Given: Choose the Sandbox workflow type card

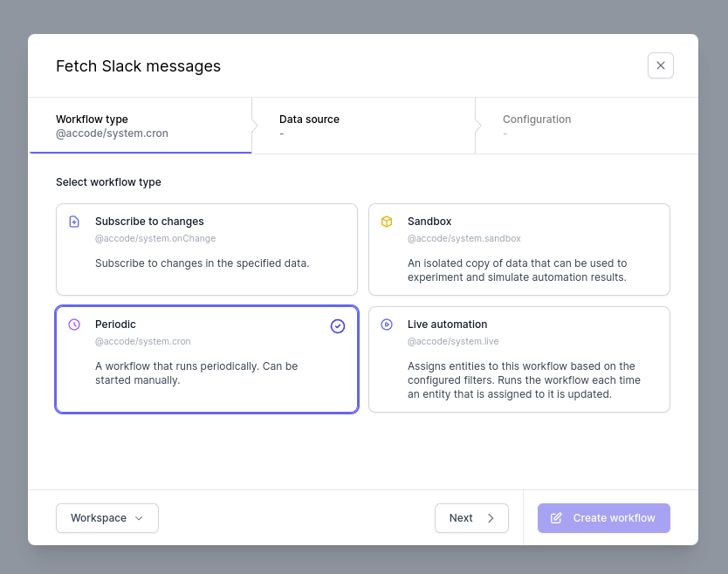Looking at the screenshot, I should click(519, 249).
